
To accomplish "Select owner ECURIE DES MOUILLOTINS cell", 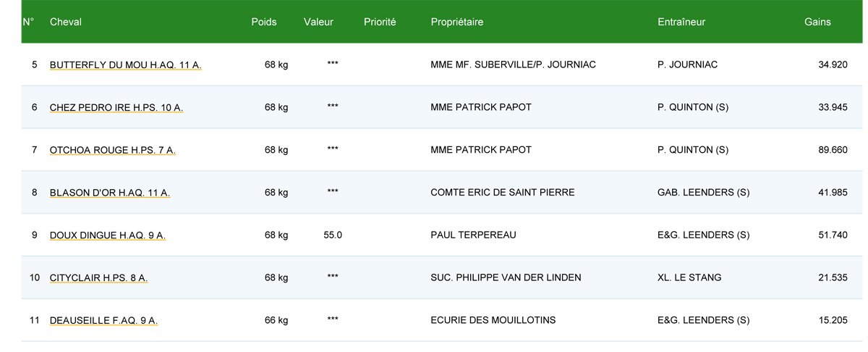I will [493, 320].
